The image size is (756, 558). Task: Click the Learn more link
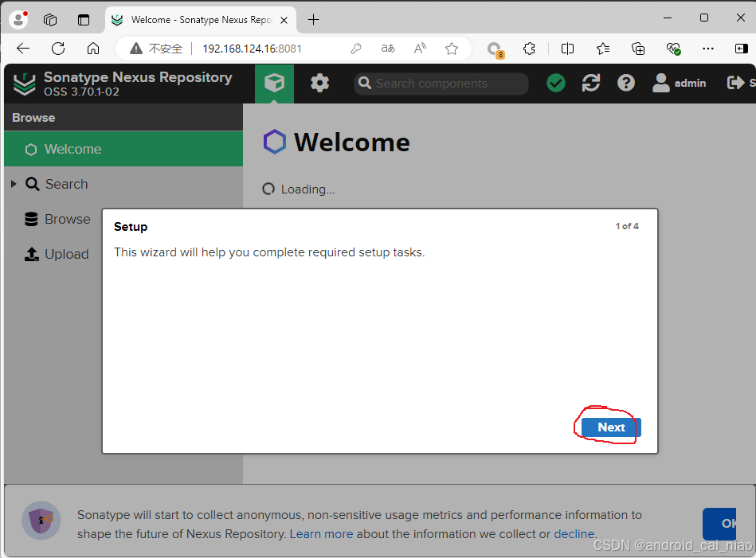[321, 534]
